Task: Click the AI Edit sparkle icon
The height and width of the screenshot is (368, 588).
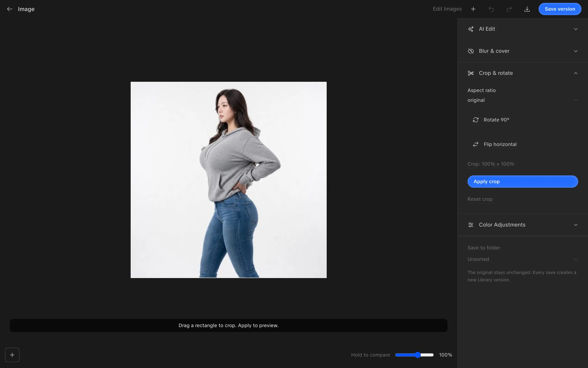Action: click(471, 29)
